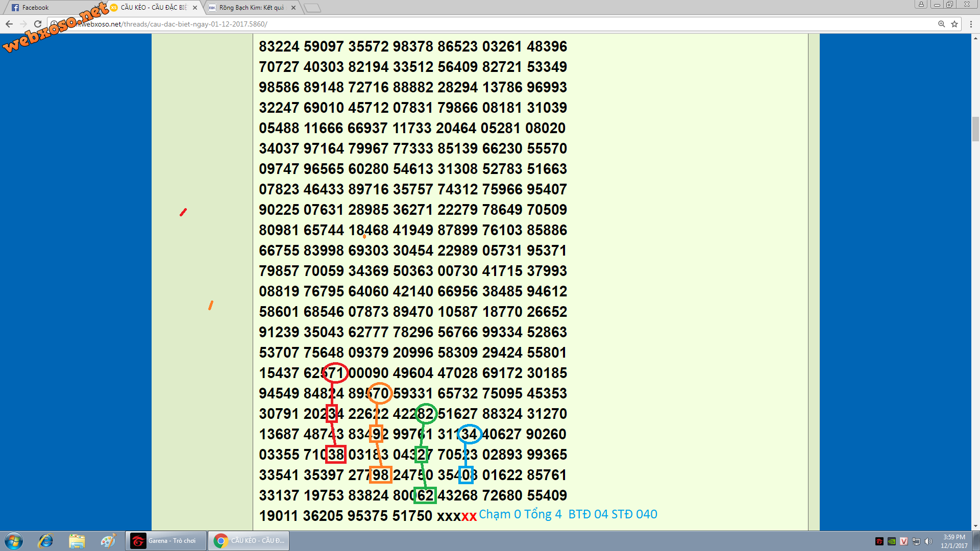The width and height of the screenshot is (980, 551).
Task: Click the number 99365
Action: 547,455
